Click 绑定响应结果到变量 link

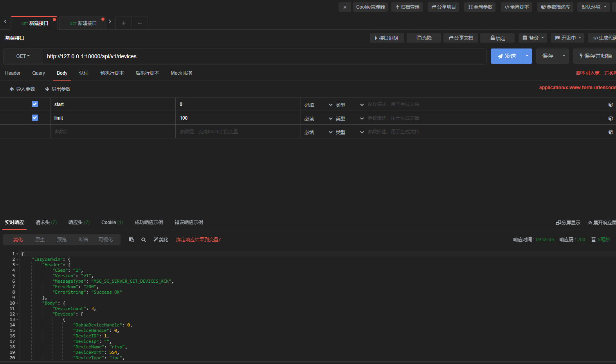[x=198, y=240]
